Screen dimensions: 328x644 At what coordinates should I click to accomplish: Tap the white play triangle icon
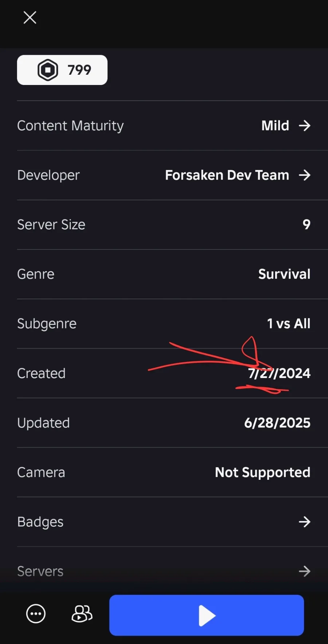[x=207, y=616]
